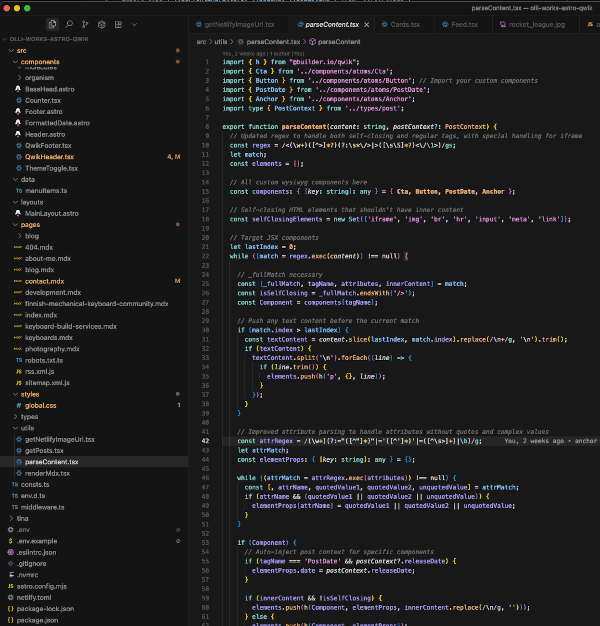Click the blame annotation above line 1
The width and height of the screenshot is (600, 626).
point(263,53)
